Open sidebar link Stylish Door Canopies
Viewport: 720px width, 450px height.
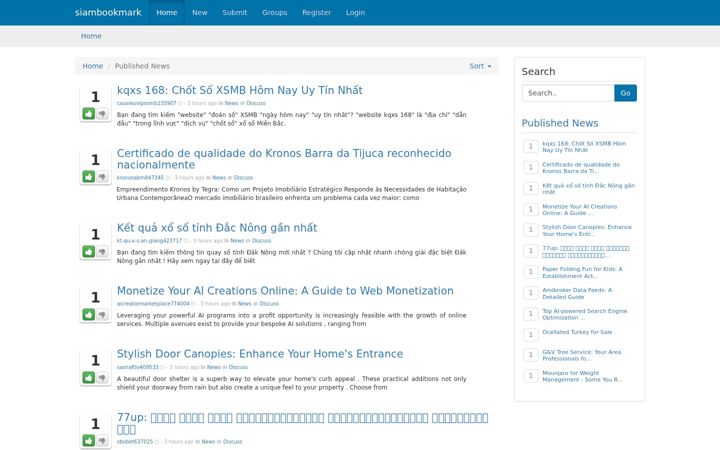tap(587, 231)
